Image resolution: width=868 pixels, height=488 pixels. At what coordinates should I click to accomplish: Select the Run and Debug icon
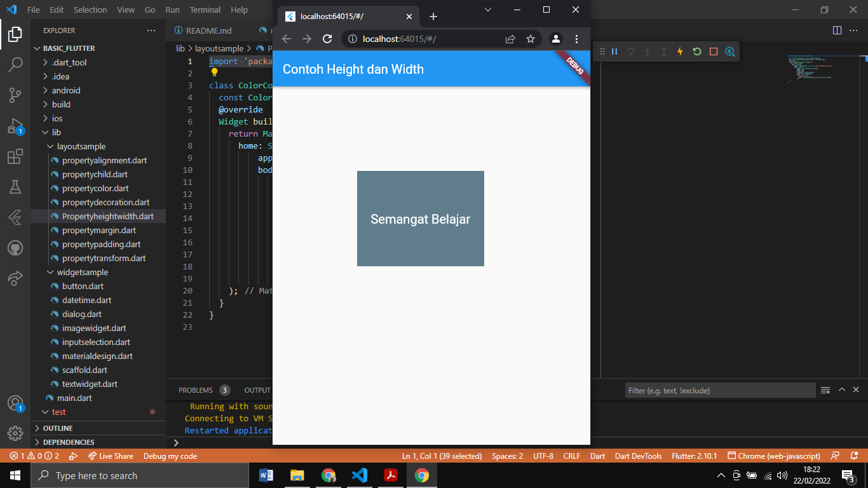15,127
